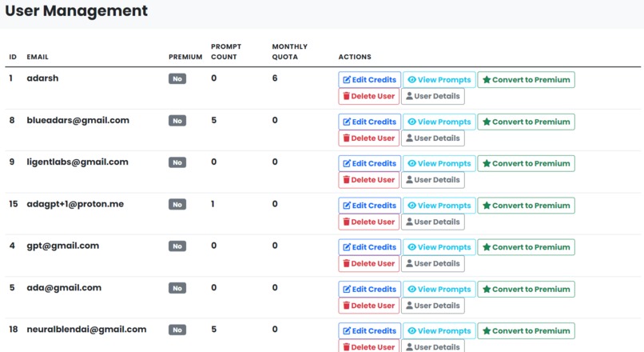
Task: Select email ada@gmail.com
Action: tap(64, 288)
